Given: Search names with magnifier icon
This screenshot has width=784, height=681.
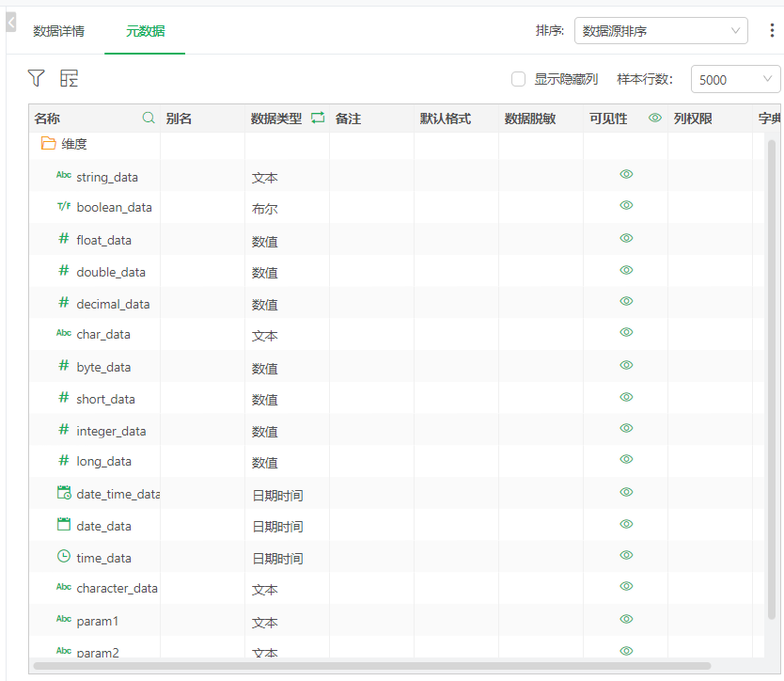Looking at the screenshot, I should point(149,118).
